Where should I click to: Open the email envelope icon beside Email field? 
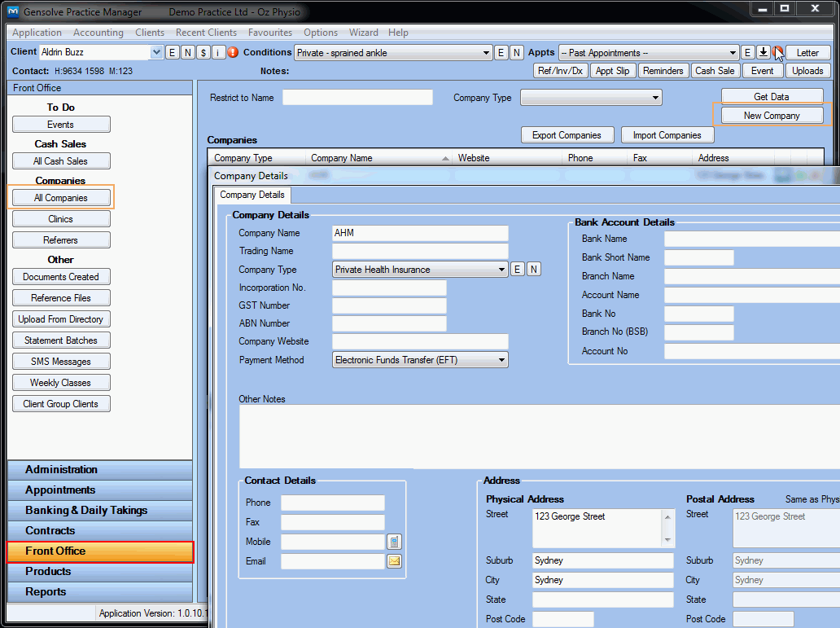394,560
